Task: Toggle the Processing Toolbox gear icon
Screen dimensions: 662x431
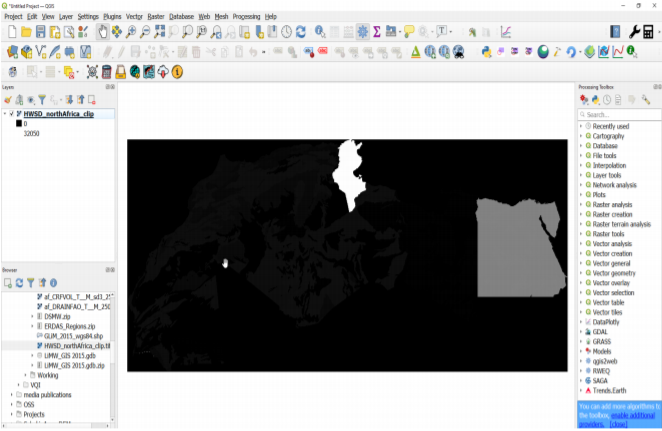Action: pos(362,32)
